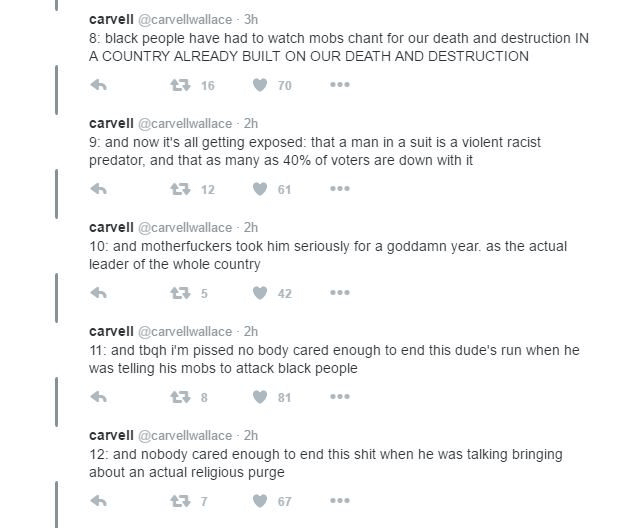Reply to tweet 9 about man in suit
The height and width of the screenshot is (528, 630).
click(x=99, y=189)
